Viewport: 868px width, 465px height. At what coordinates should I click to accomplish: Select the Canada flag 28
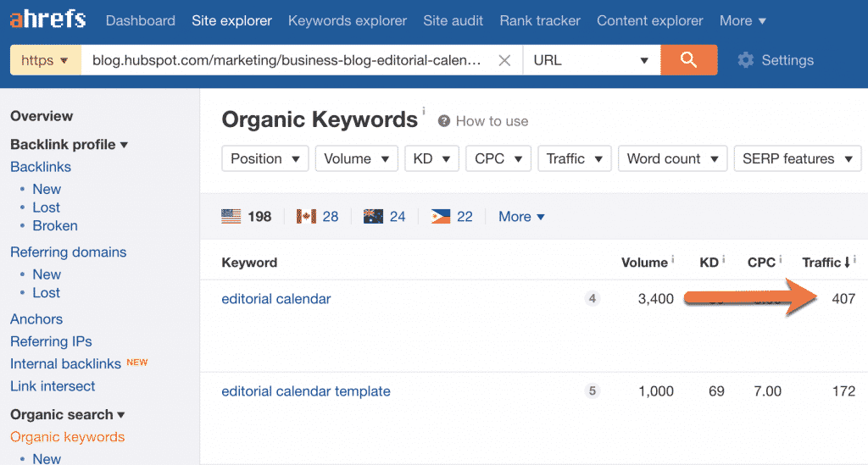pos(317,216)
